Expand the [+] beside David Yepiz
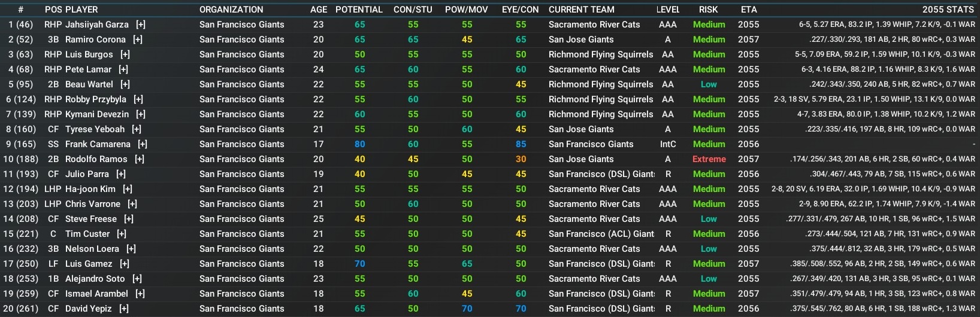Screen dimensions: 980x317 tap(124, 309)
